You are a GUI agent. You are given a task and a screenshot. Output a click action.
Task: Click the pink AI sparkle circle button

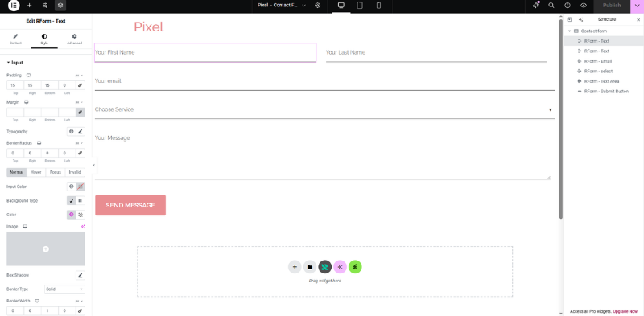(x=340, y=267)
